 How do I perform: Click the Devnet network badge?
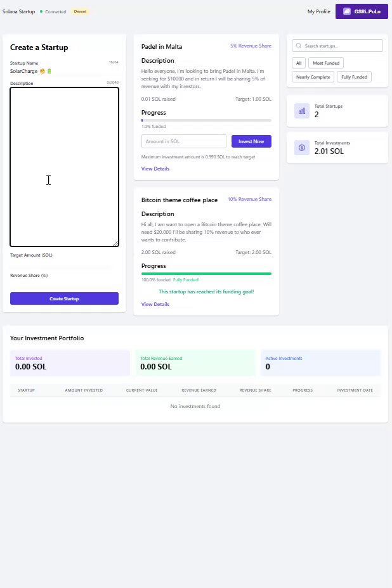[x=80, y=11]
